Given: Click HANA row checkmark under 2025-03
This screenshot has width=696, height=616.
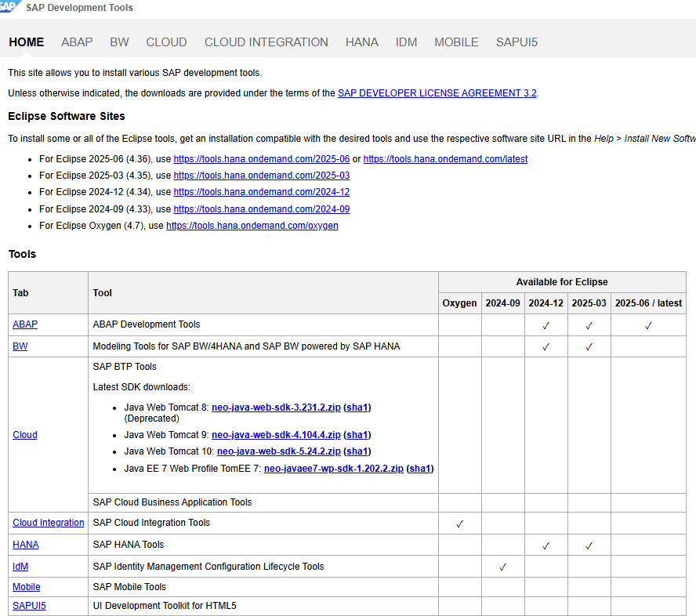Looking at the screenshot, I should click(x=589, y=546).
